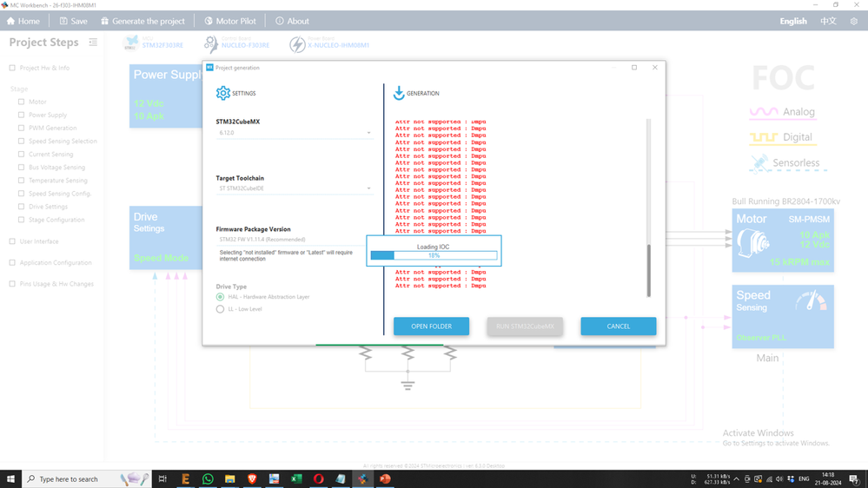Toggle the Speed Sensing Selection checkbox

pos(21,141)
